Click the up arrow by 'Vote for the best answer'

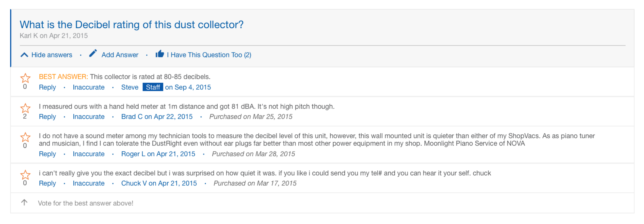[x=24, y=202]
